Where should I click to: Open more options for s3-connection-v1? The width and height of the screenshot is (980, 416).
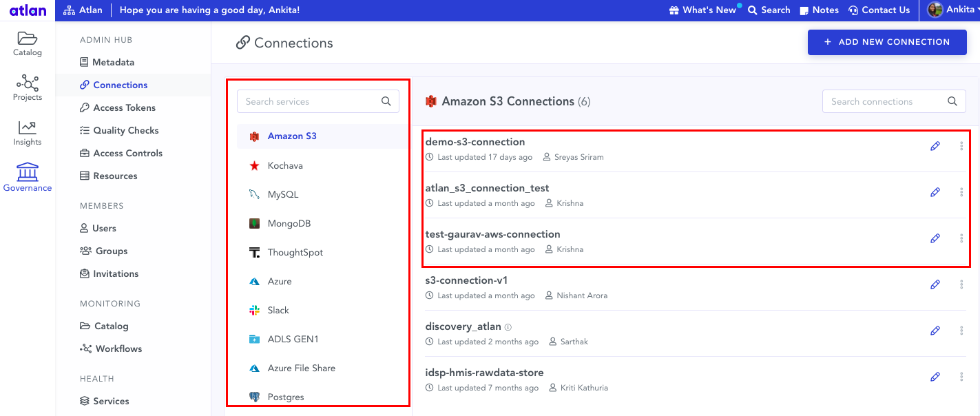(x=961, y=284)
